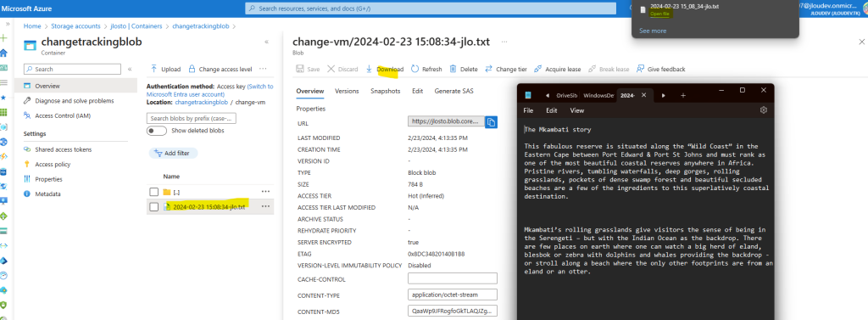Image resolution: width=868 pixels, height=320 pixels.
Task: Click the container menu Search field
Action: coord(72,70)
